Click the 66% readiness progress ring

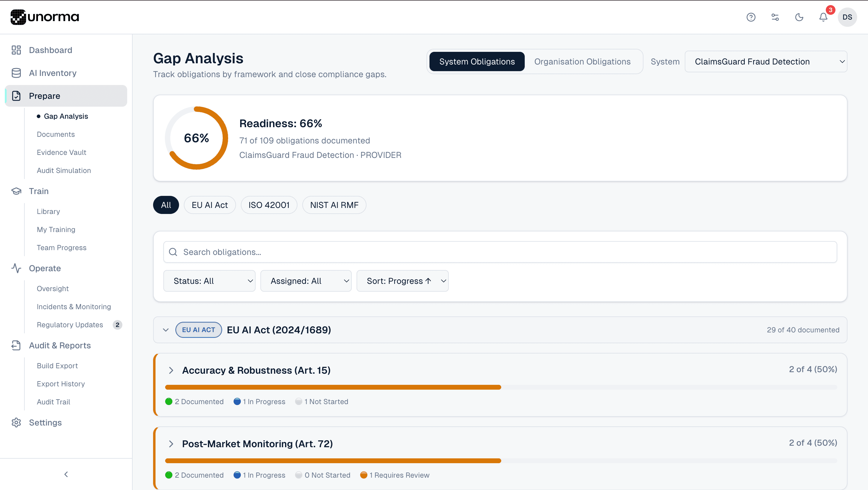[197, 138]
